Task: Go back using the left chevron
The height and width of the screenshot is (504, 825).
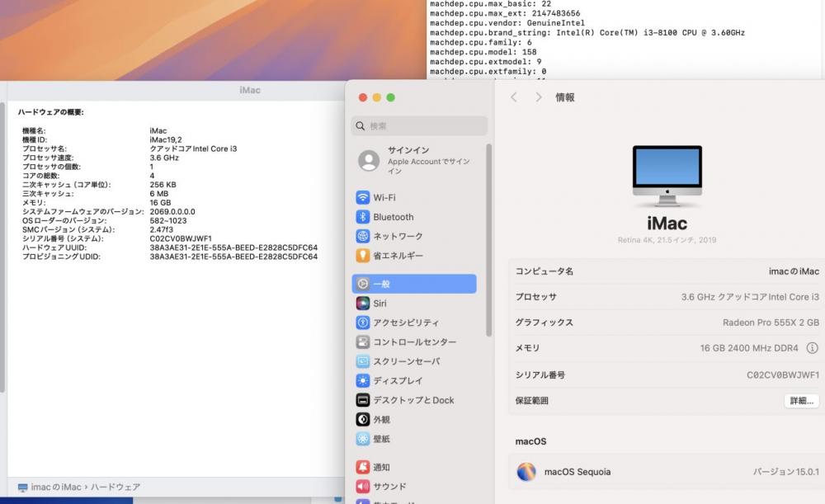Action: 514,97
